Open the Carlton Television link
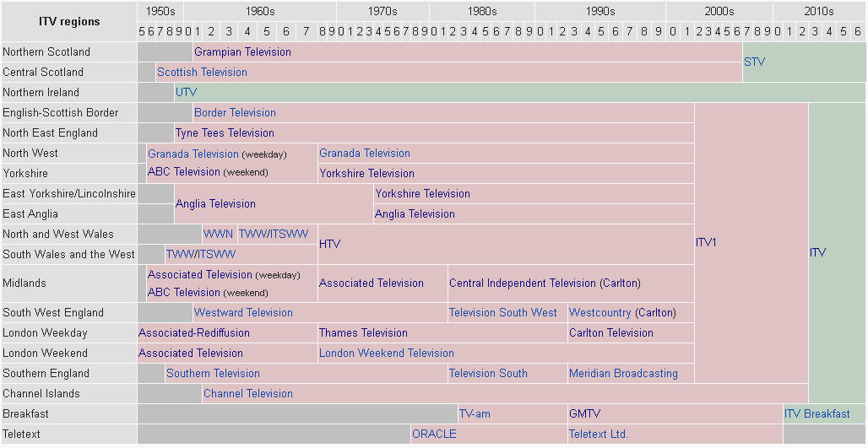 pyautogui.click(x=611, y=333)
